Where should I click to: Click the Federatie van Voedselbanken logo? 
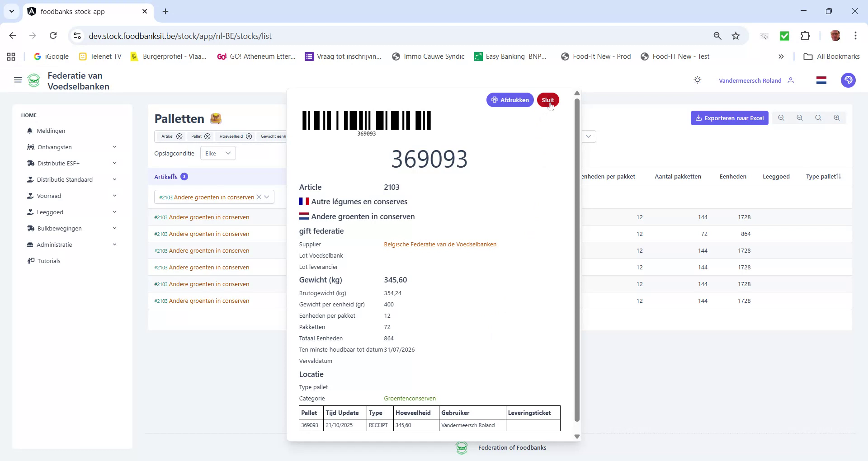tap(34, 80)
